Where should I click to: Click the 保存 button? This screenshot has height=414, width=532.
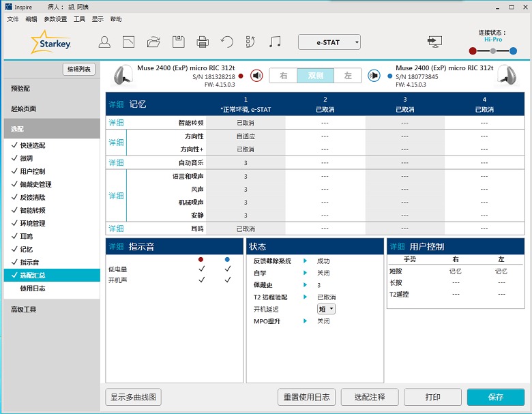[x=496, y=397]
